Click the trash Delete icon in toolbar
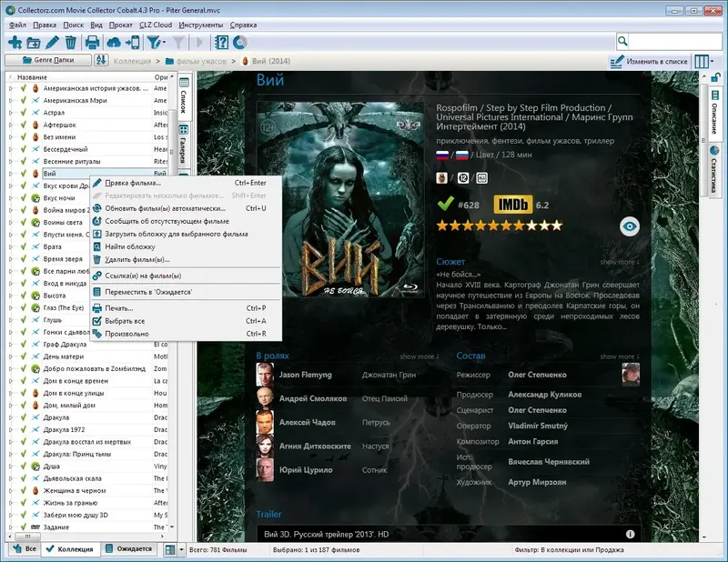Image resolution: width=728 pixels, height=562 pixels. tap(70, 42)
